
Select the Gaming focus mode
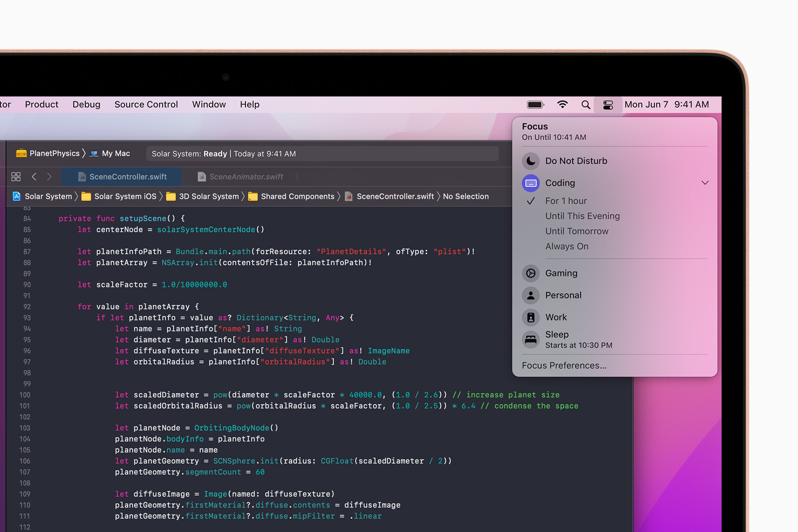(x=561, y=273)
